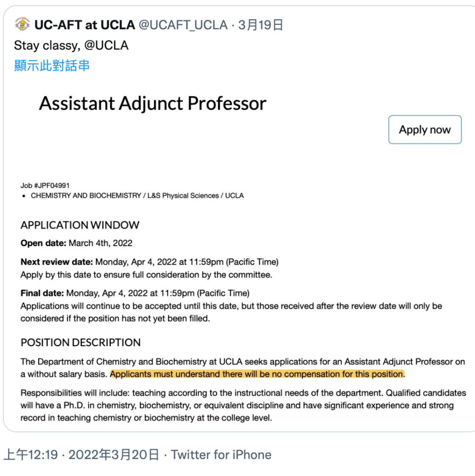Click the Next review date line

(150, 262)
